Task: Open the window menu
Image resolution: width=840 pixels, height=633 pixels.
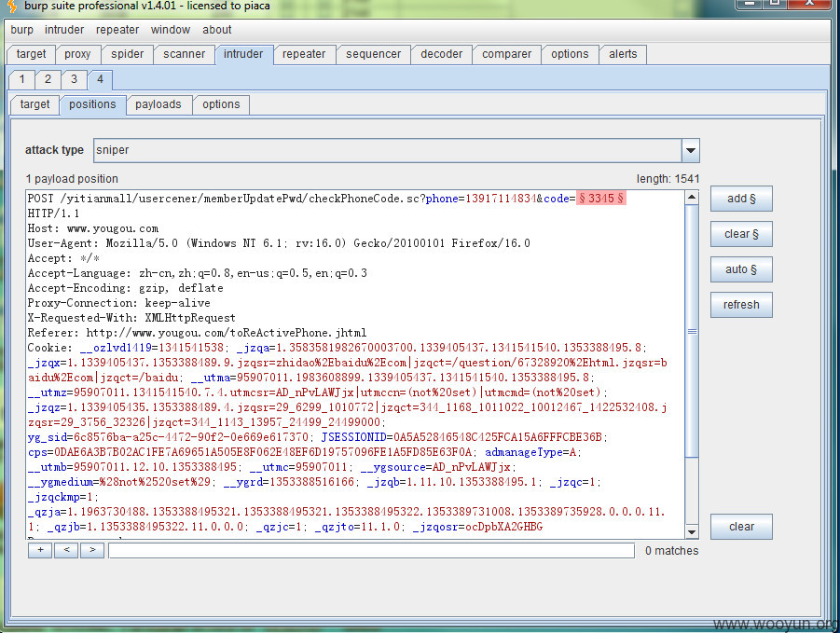Action: tap(171, 30)
